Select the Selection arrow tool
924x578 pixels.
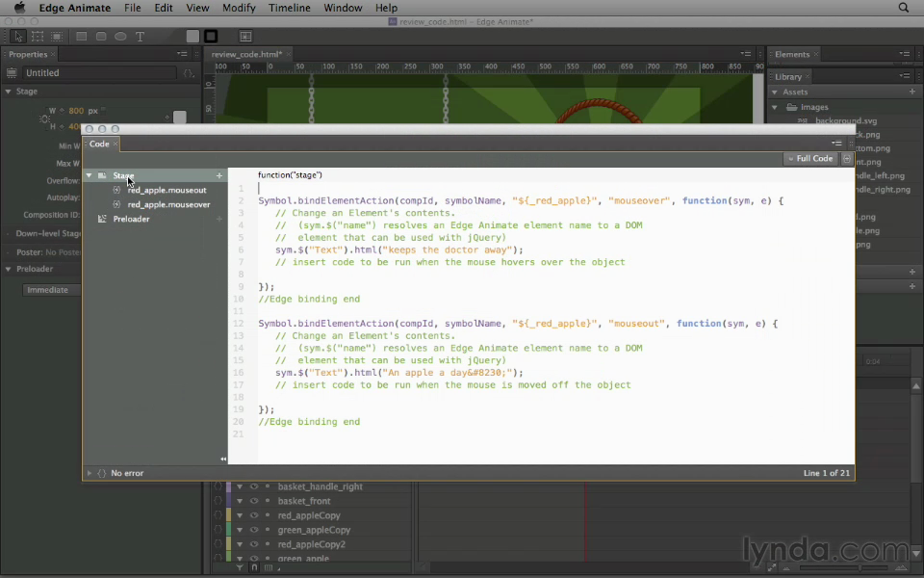click(x=18, y=37)
